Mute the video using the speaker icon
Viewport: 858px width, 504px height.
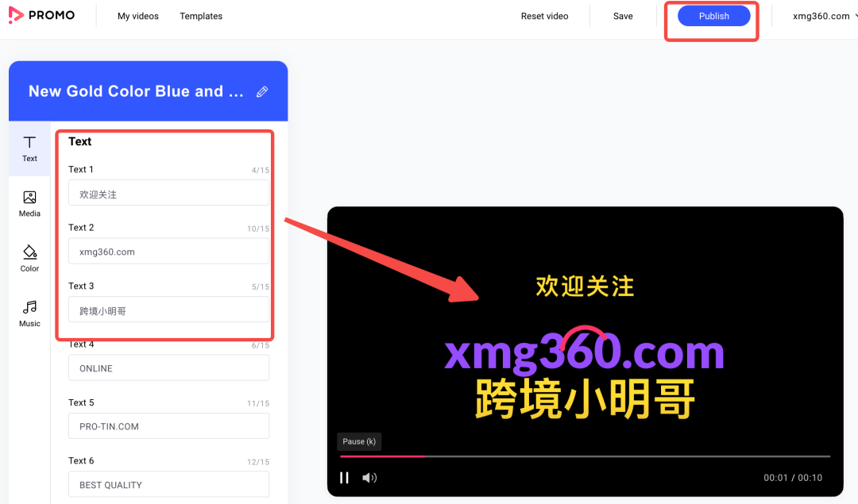click(x=370, y=477)
